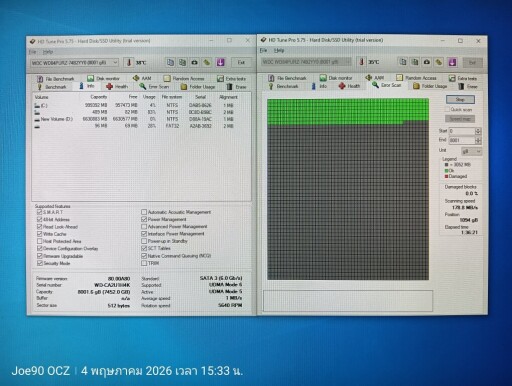Click the red Damaged legend swatch
This screenshot has width=512, height=386.
pos(446,176)
